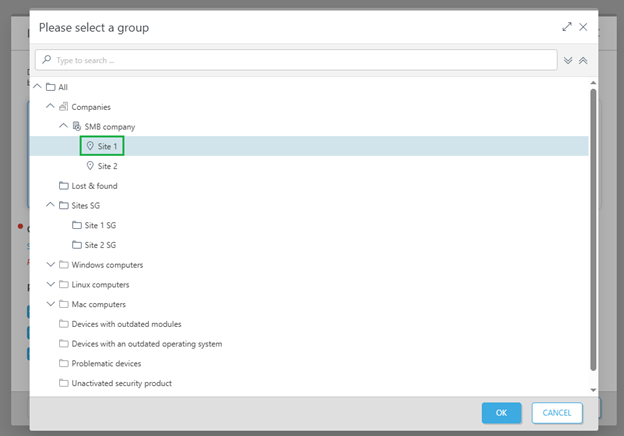
Task: Expand the Windows computers group
Action: point(51,265)
